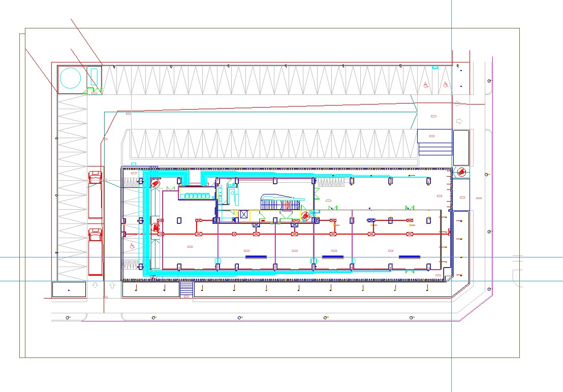Image resolution: width=563 pixels, height=392 pixels.
Task: Click the red circular symbol beside the central staircase
Action: pos(305,215)
